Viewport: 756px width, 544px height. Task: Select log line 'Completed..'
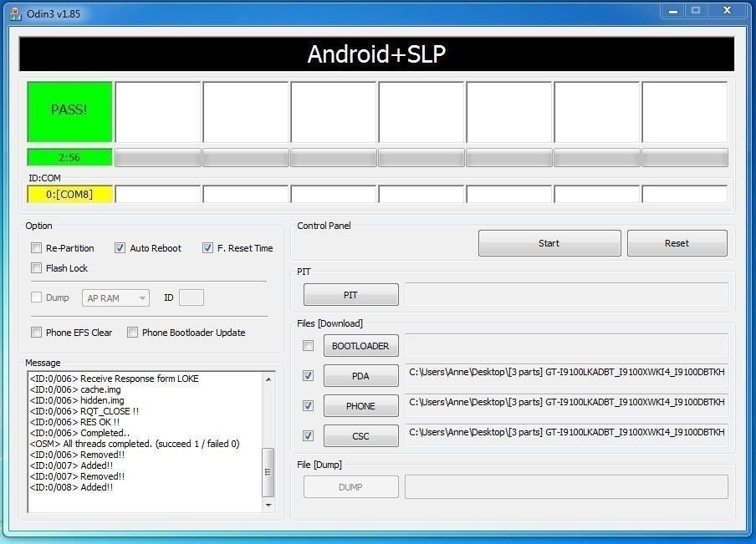[79, 433]
